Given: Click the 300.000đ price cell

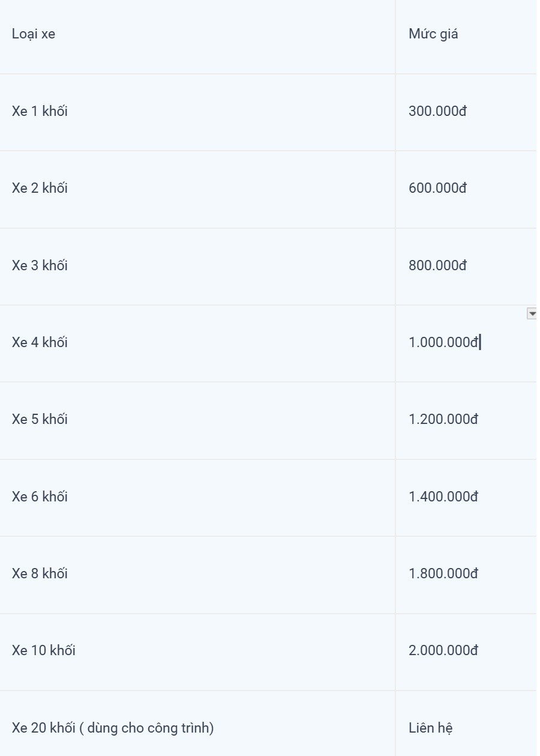Looking at the screenshot, I should pyautogui.click(x=437, y=112).
